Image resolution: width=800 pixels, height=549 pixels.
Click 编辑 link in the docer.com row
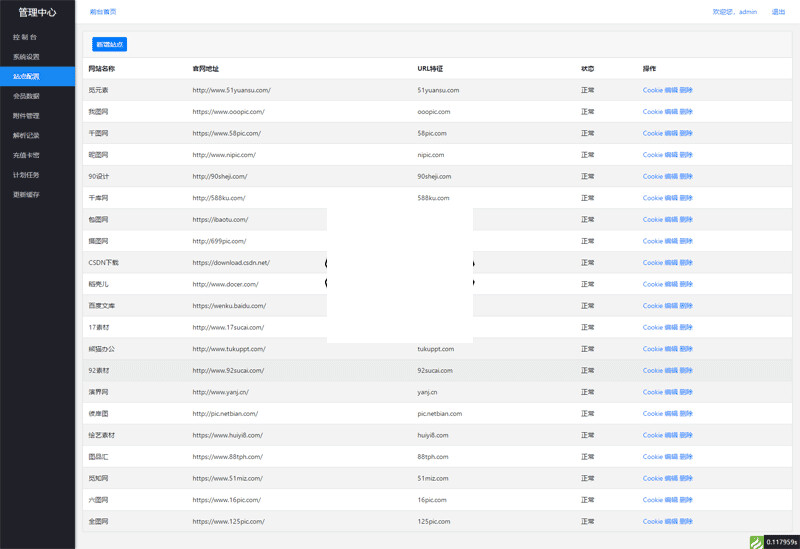(x=671, y=284)
